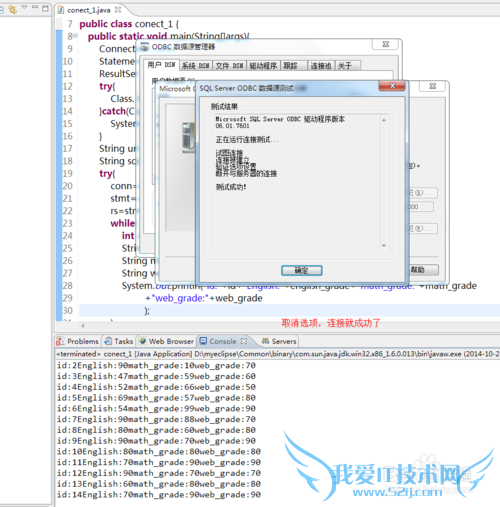Switch to the 文件 DSN tab

pos(229,66)
